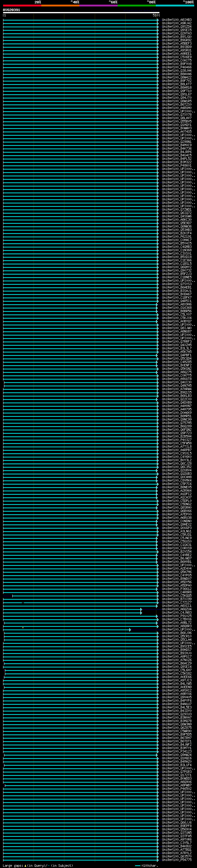This screenshot has height=868, width=197.
Task: Click hit label UniRef100_A9PGI7
Action: coord(177,657)
